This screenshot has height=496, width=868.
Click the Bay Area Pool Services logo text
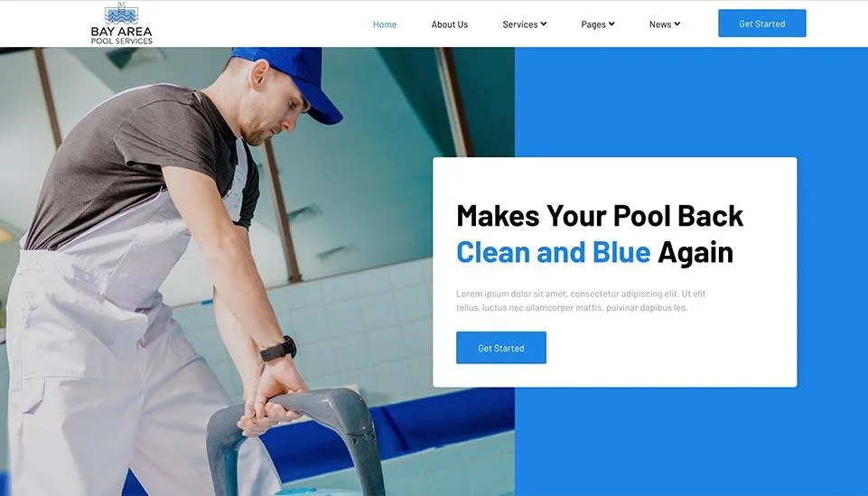coord(121,35)
